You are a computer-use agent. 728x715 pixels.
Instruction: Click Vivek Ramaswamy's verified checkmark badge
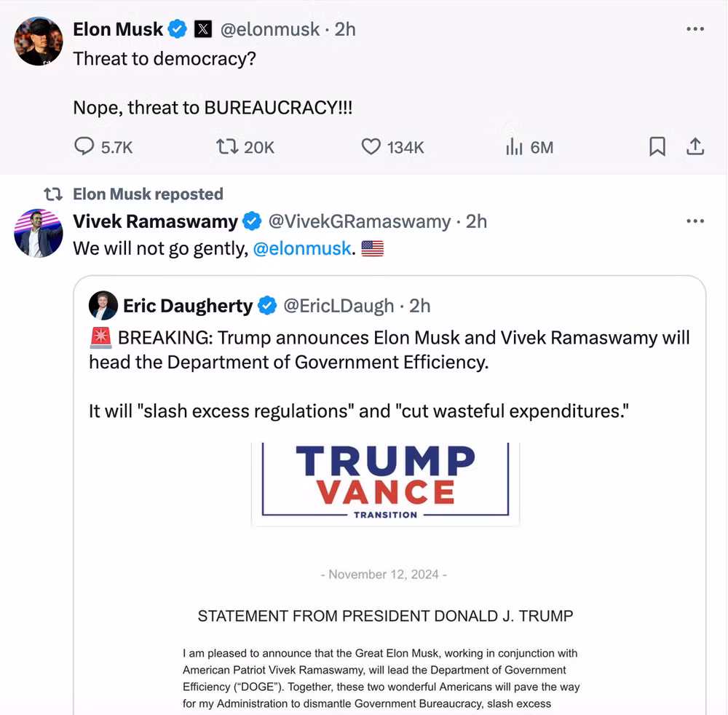[x=252, y=221]
